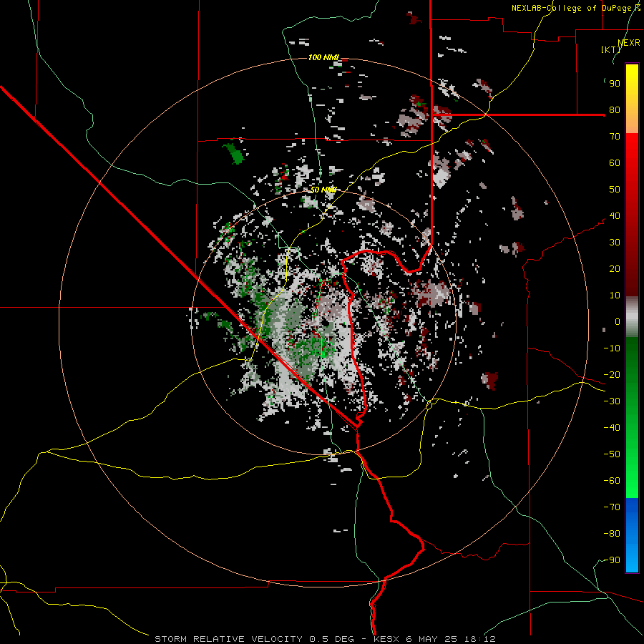This screenshot has height=644, width=644.
Task: Select the -30 value on velocity scale
Action: point(612,401)
